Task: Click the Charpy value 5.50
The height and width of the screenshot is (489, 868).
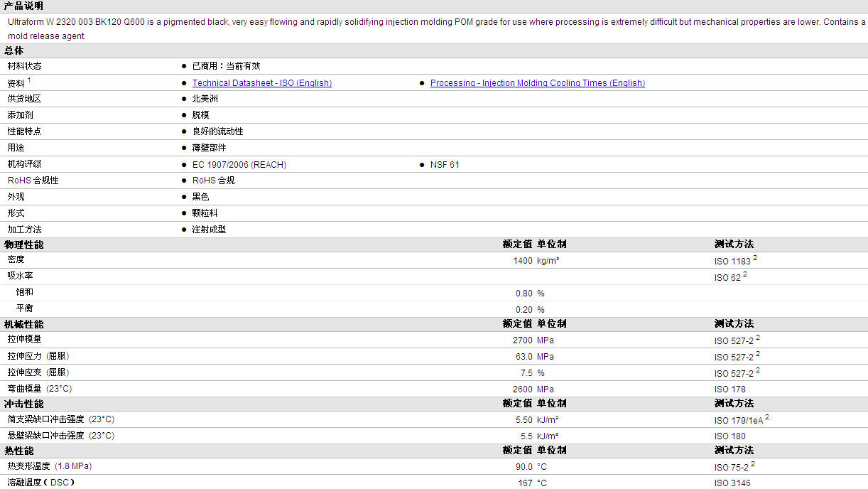Action: [x=524, y=420]
